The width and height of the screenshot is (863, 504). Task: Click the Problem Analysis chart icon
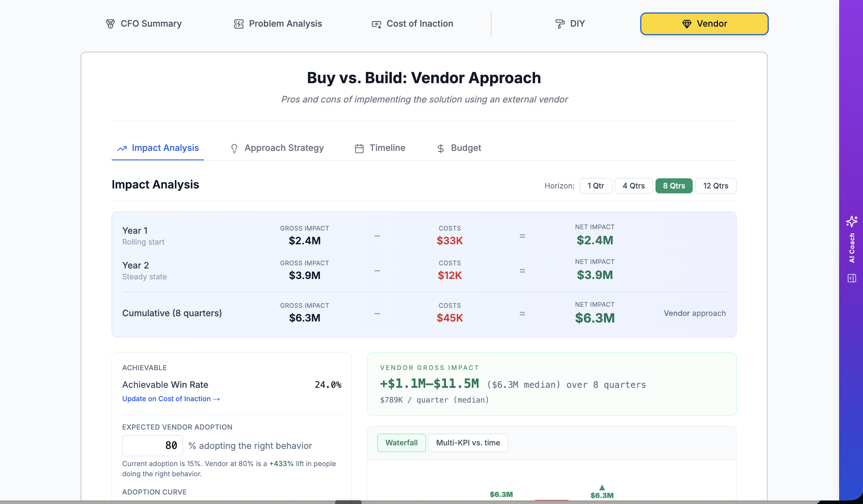[x=239, y=24]
